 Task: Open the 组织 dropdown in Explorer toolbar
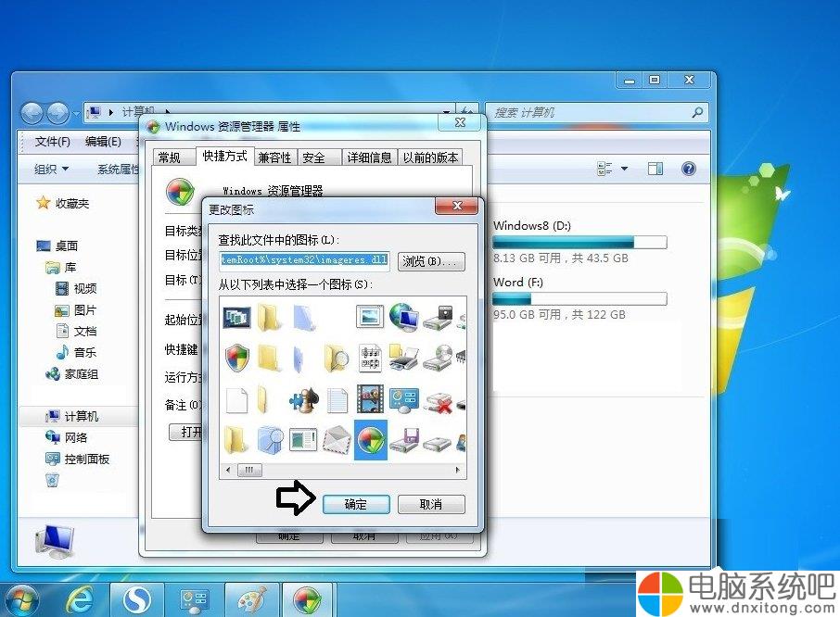[51, 170]
